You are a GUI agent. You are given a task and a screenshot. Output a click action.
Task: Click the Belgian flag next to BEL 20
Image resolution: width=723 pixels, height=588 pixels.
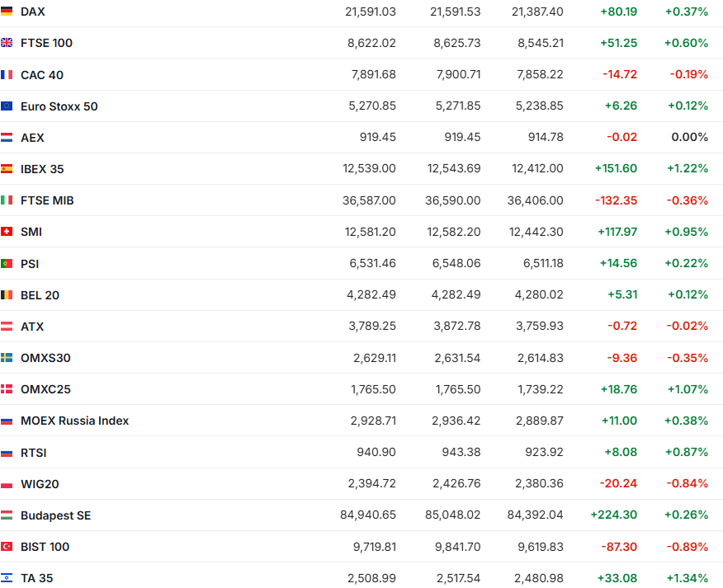[7, 295]
